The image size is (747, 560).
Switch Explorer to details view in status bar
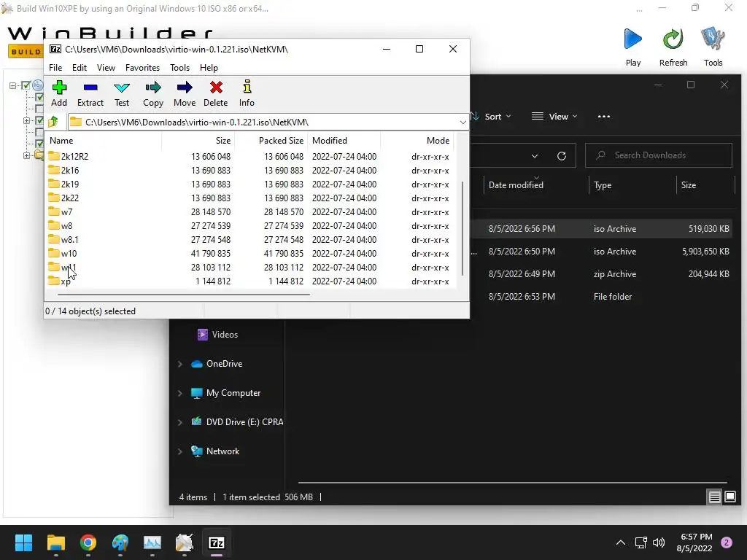(714, 497)
